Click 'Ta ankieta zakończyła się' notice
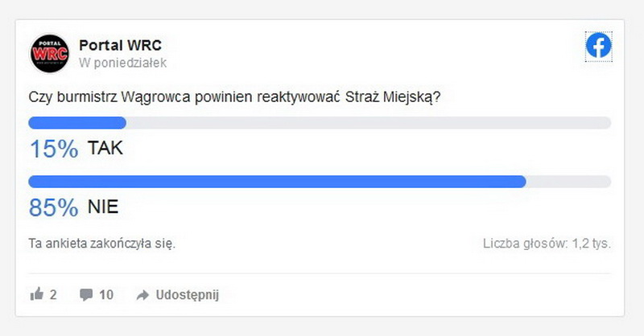 pos(102,244)
